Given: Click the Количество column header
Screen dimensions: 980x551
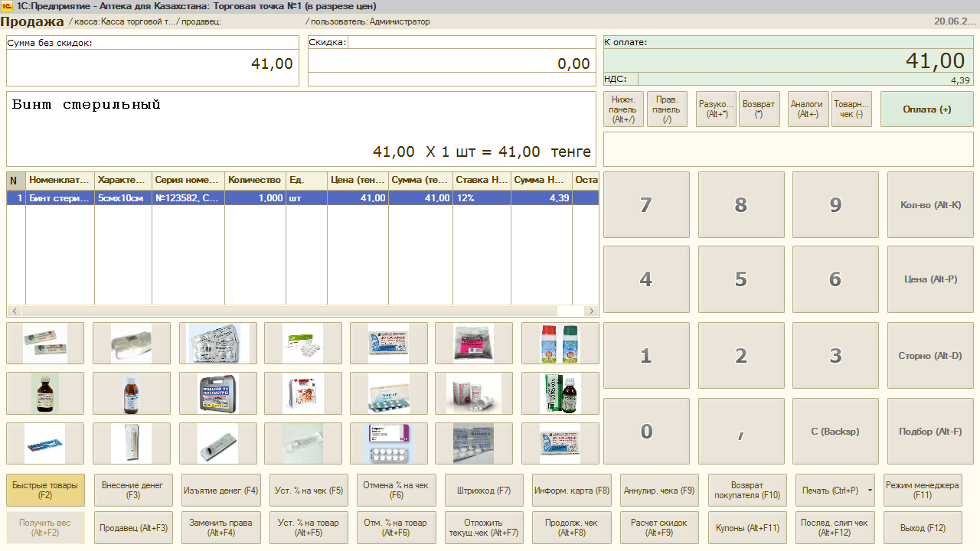Looking at the screenshot, I should tap(254, 180).
